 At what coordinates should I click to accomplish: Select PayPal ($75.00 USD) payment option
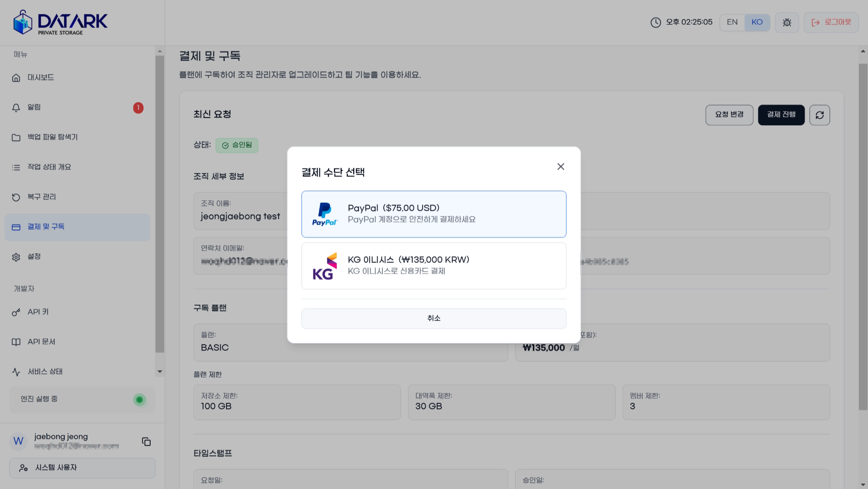pos(434,214)
